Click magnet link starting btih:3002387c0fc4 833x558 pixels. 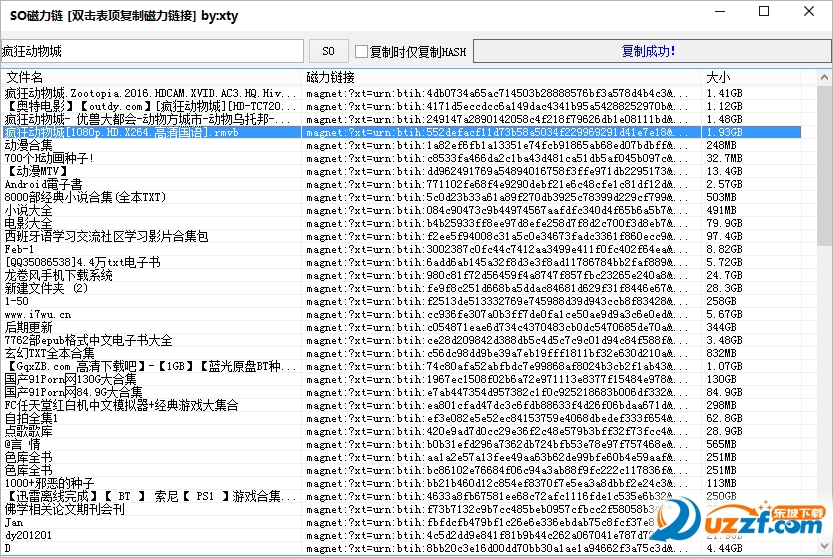pyautogui.click(x=497, y=250)
